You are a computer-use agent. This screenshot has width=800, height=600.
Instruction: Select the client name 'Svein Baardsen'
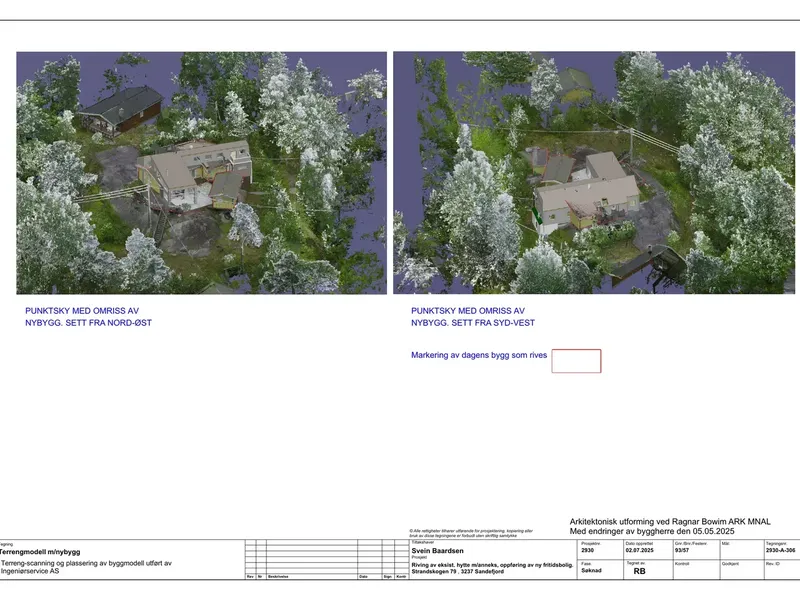click(x=437, y=551)
